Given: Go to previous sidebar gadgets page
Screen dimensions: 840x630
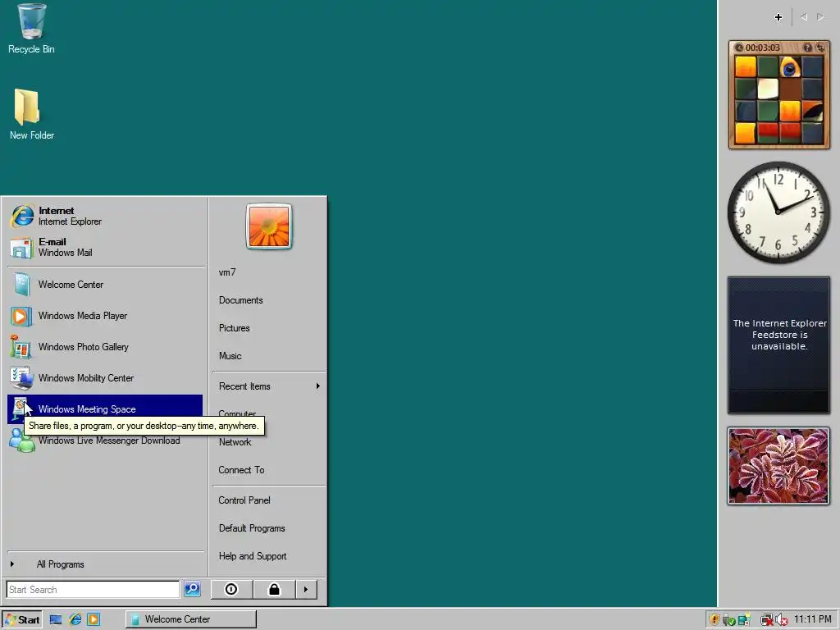Looking at the screenshot, I should click(804, 17).
